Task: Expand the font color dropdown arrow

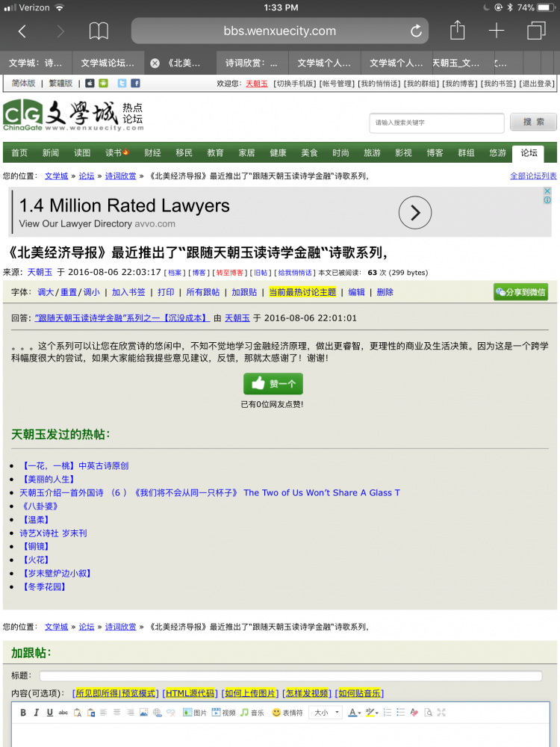Action: click(360, 713)
